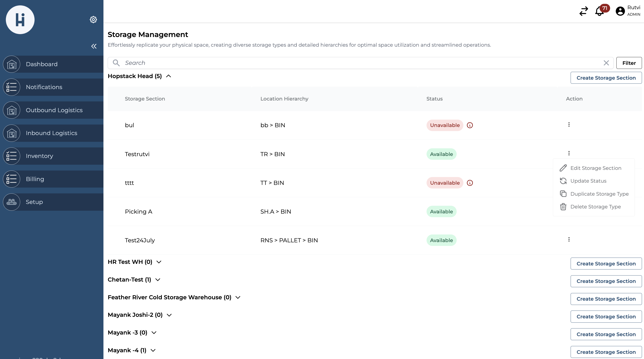Open three-dot action menu for Test24July row
The image size is (644, 359).
point(569,239)
